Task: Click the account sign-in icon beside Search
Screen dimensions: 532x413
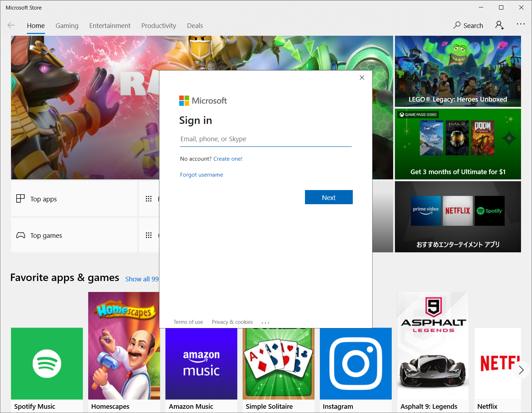Action: coord(499,25)
